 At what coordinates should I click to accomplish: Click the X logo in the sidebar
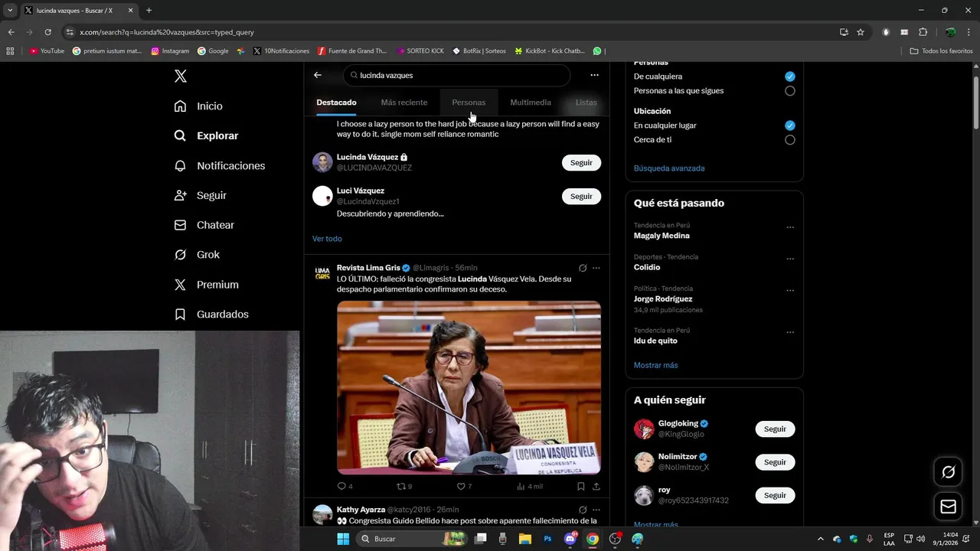pos(181,76)
